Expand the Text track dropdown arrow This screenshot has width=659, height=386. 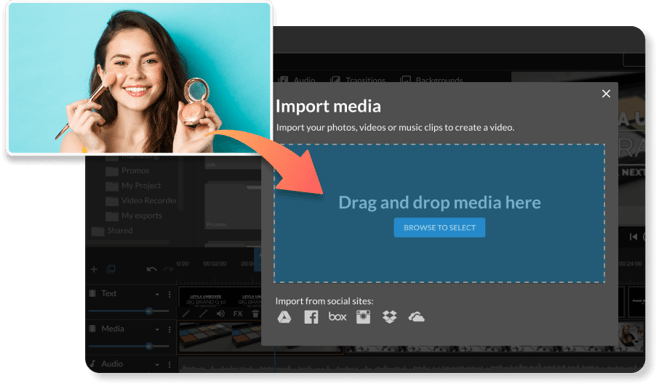(157, 294)
